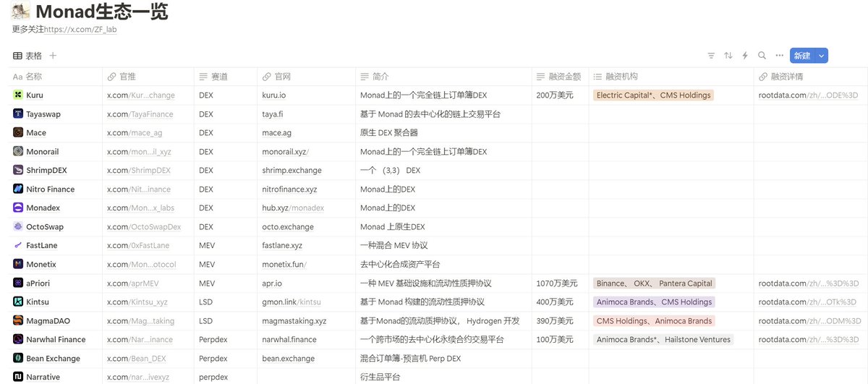The image size is (868, 384).
Task: Click the Mace row icon
Action: tap(18, 132)
